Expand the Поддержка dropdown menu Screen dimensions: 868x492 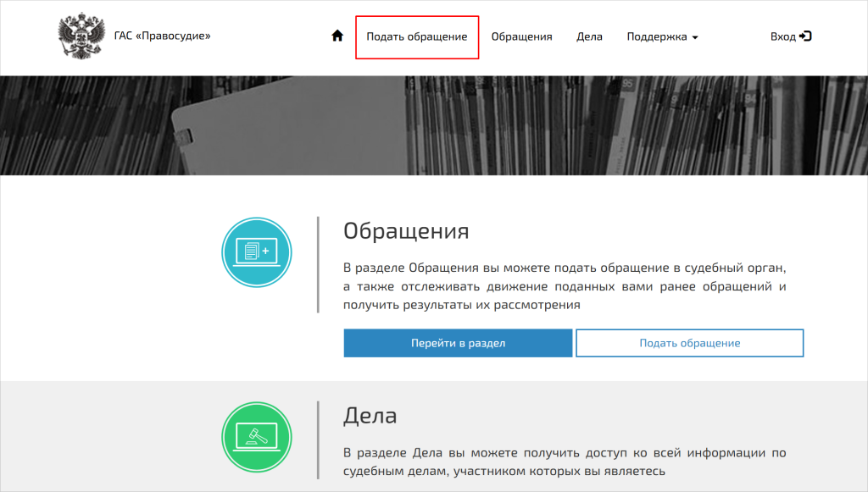coord(662,36)
